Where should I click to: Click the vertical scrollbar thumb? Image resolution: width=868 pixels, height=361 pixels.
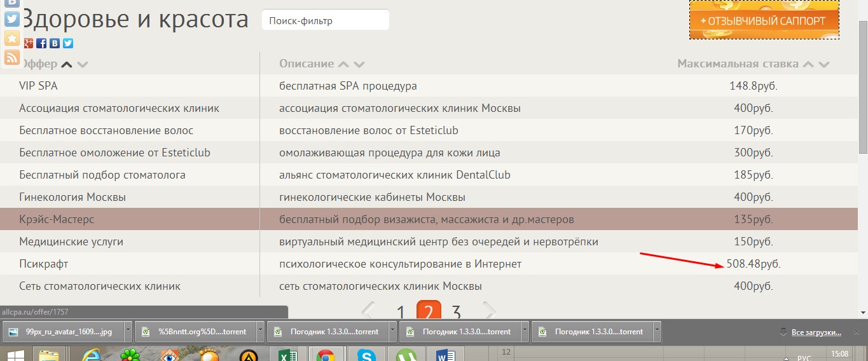pos(863,86)
